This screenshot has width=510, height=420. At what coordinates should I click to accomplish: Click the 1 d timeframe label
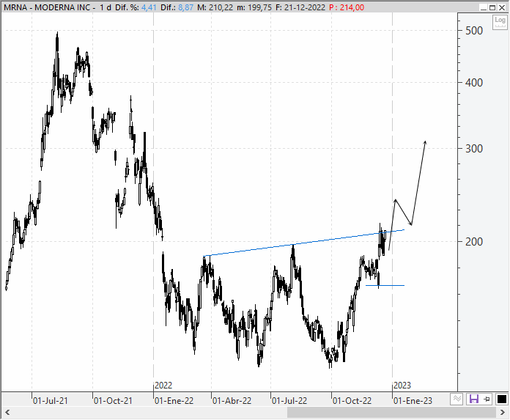coord(106,7)
